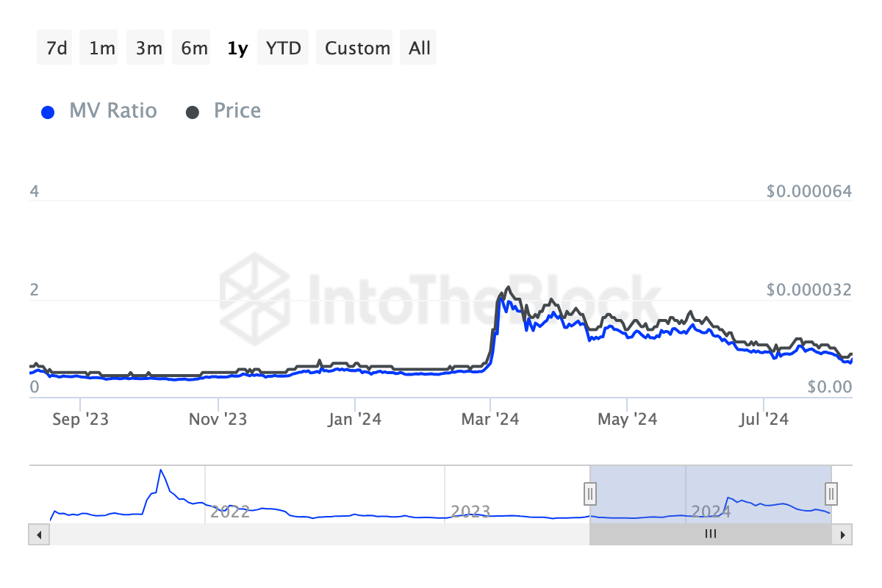
Task: Click the blue MV Ratio legend dot
Action: point(49,112)
